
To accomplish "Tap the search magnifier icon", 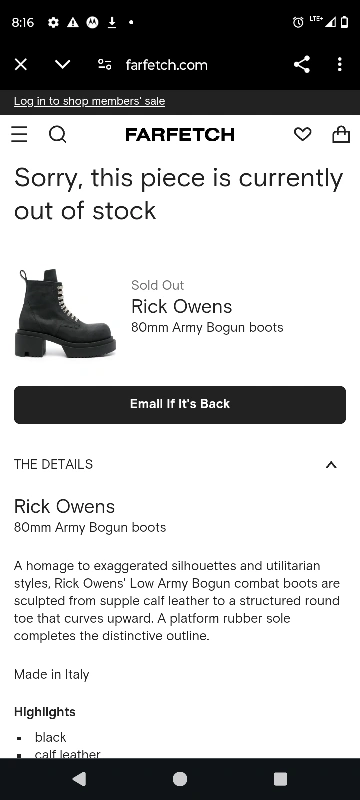I will [x=58, y=135].
